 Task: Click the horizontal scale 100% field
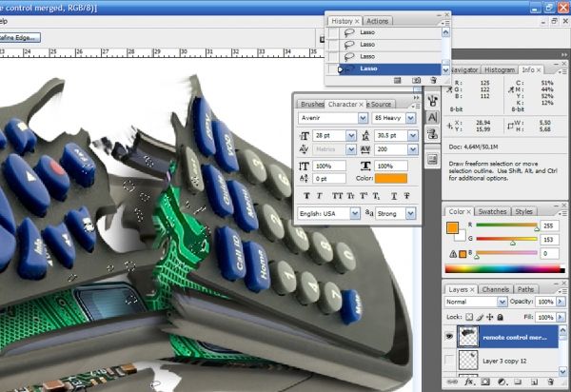coord(391,166)
